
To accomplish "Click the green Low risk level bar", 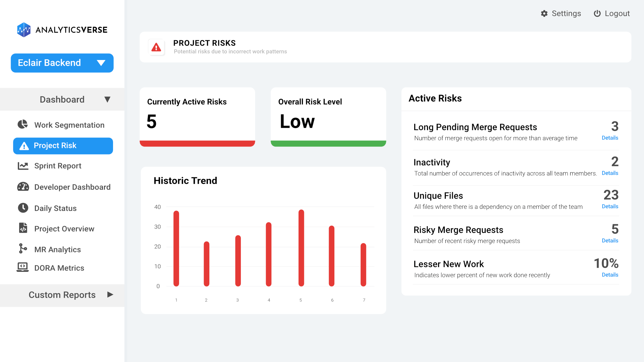I will tap(328, 143).
